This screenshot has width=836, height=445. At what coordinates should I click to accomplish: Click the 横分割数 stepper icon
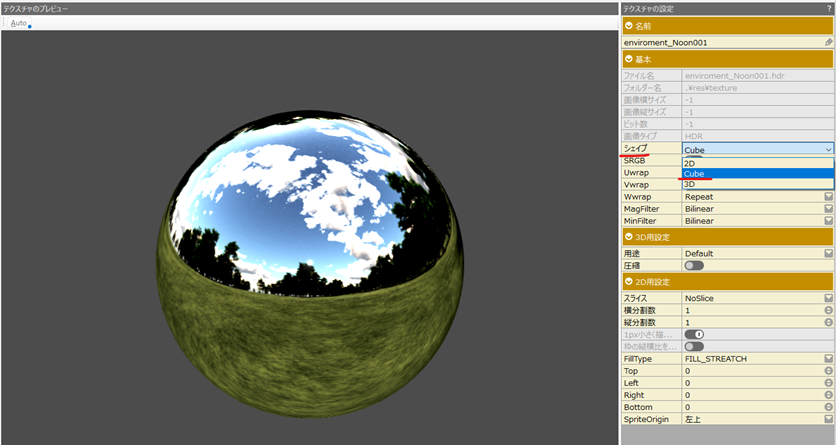tap(828, 311)
